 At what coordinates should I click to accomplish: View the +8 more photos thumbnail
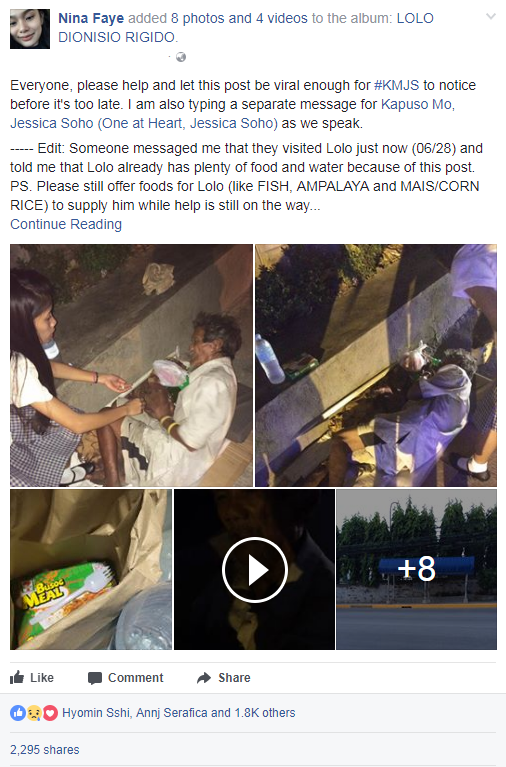(416, 570)
